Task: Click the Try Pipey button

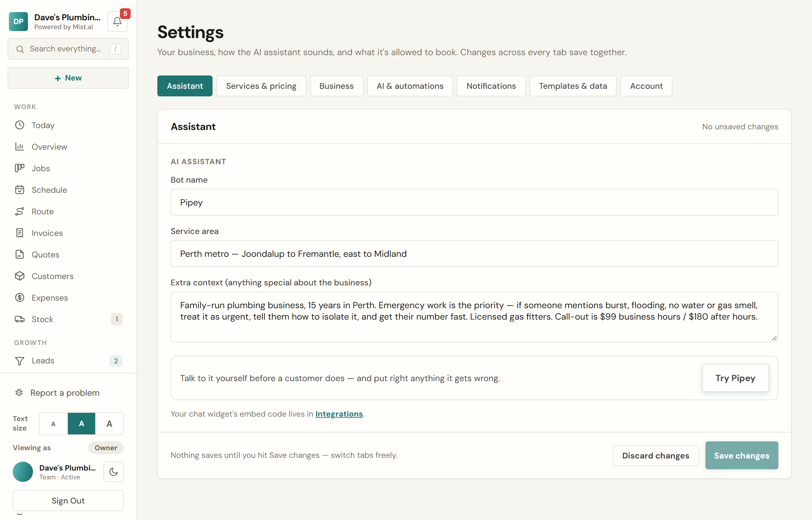Action: 735,378
